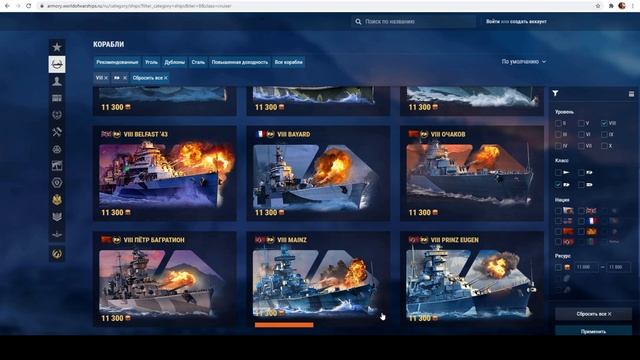The image size is (640, 360).
Task: Click the filter panel menu lines icon
Action: tap(631, 94)
